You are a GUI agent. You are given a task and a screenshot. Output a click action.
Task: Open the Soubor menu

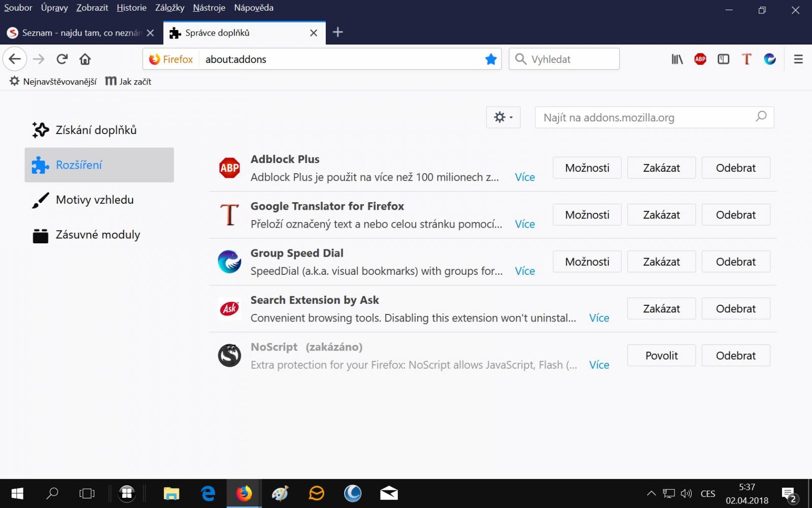[18, 8]
